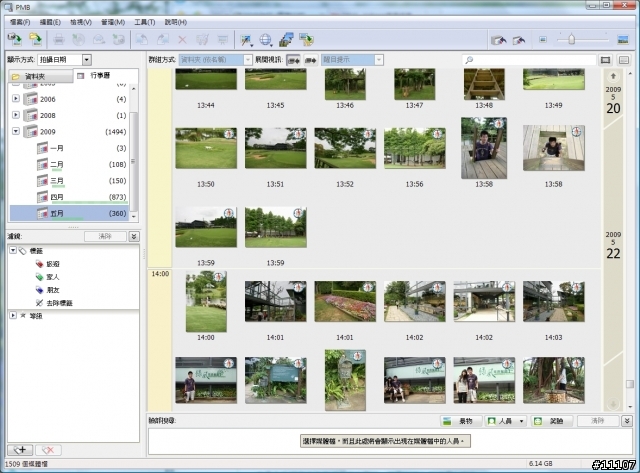This screenshot has height=473, width=640.
Task: Select the red label tag filter
Action: click(x=47, y=264)
